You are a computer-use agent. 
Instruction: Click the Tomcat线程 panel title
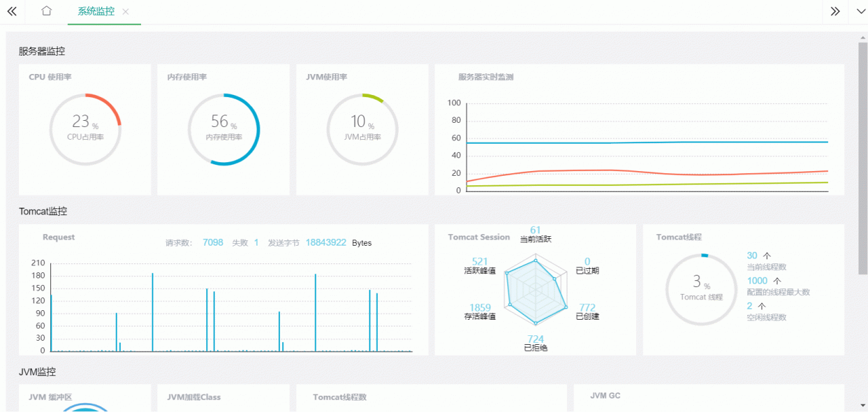[x=679, y=238]
